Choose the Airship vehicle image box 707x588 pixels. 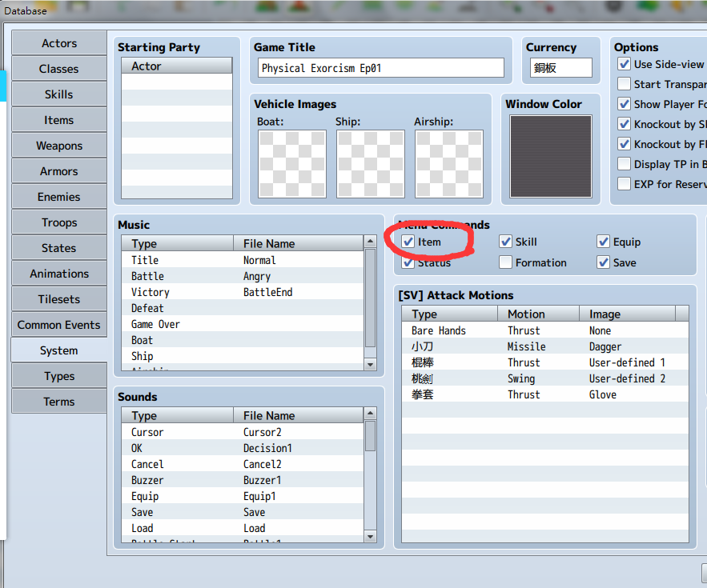tap(449, 164)
